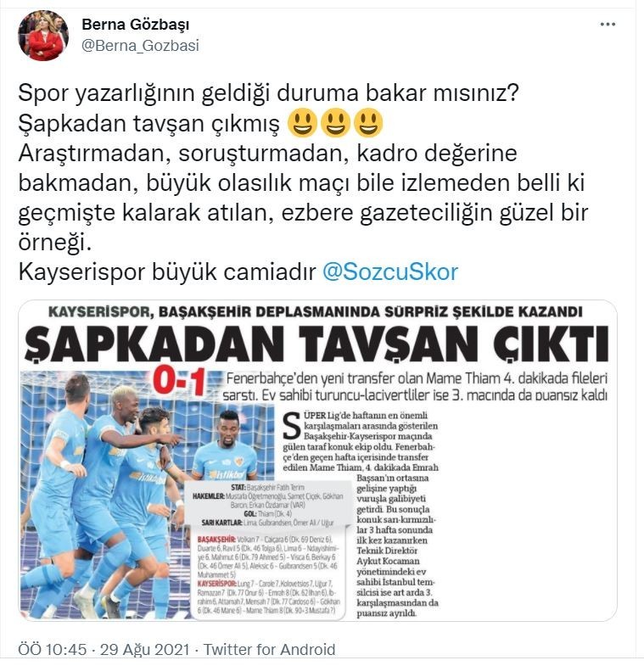Click the BAŞAKŞEHİR lineup text in clipping
The height and width of the screenshot is (666, 644).
267,557
